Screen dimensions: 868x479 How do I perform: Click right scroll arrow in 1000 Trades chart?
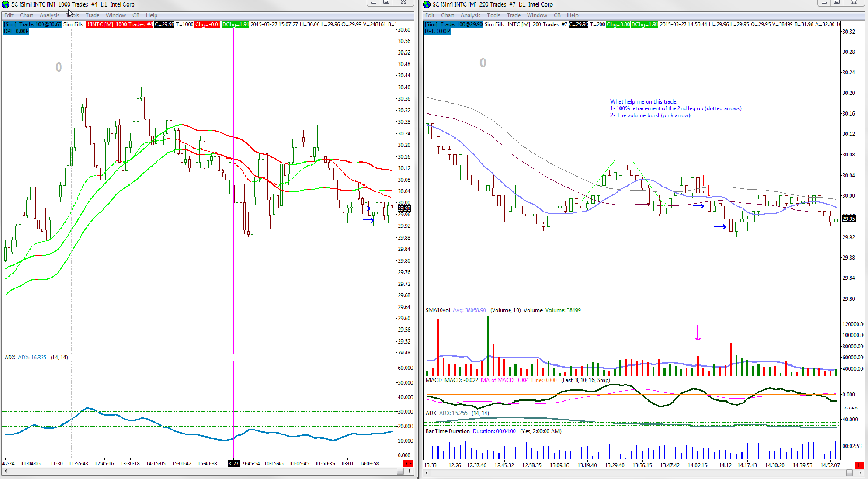point(410,471)
